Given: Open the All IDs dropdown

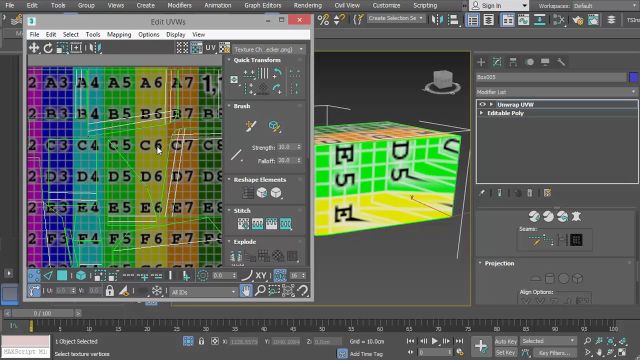Looking at the screenshot, I should [203, 292].
